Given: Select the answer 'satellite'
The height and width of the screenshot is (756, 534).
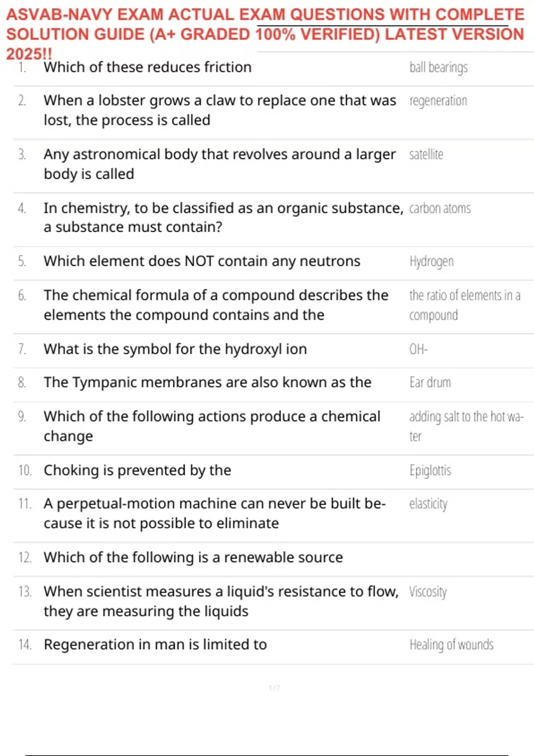Looking at the screenshot, I should tap(426, 155).
